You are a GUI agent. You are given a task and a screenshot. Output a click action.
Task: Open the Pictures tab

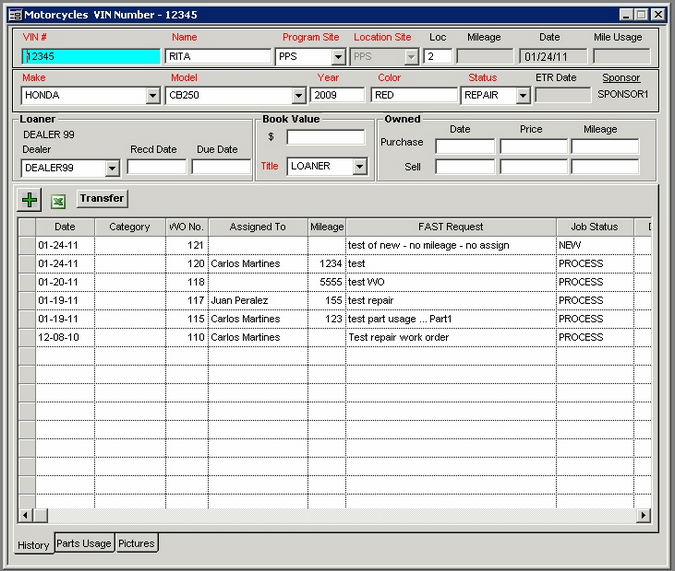pos(136,544)
